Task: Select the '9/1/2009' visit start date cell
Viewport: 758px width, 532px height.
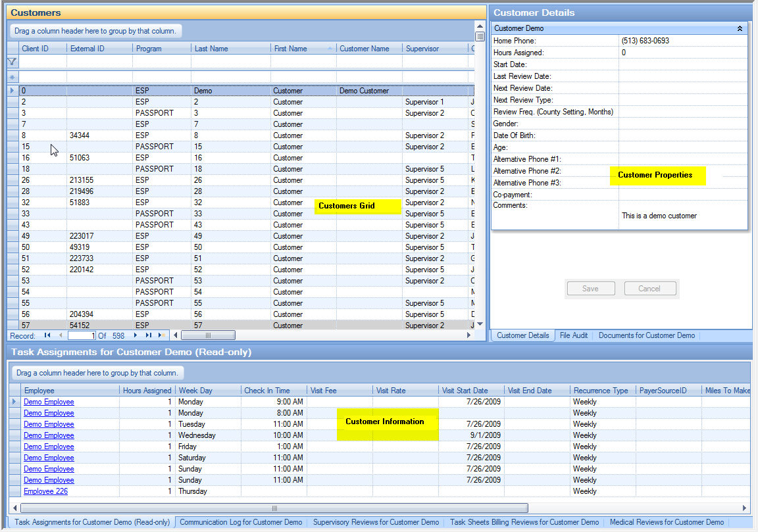Action: click(471, 435)
